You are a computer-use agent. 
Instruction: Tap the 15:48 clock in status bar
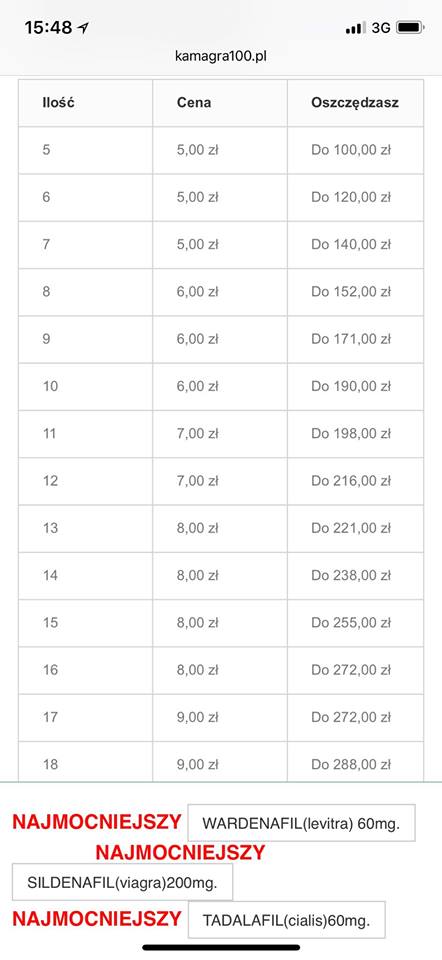click(48, 28)
